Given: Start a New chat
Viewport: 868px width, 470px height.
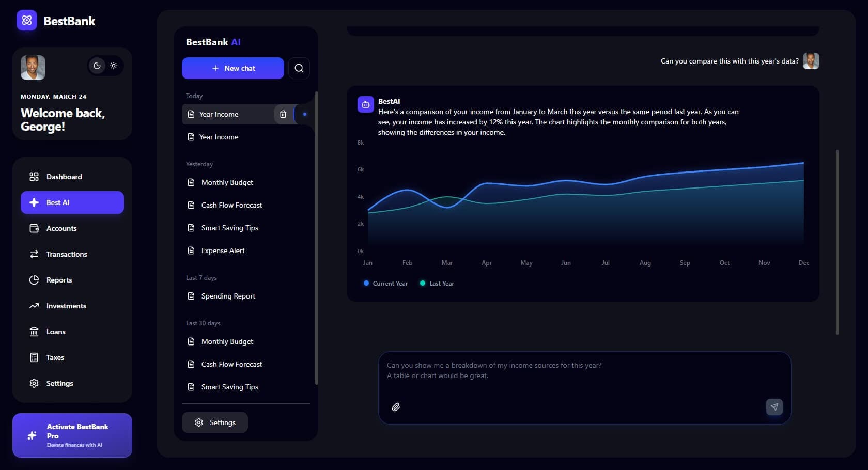Looking at the screenshot, I should click(233, 68).
